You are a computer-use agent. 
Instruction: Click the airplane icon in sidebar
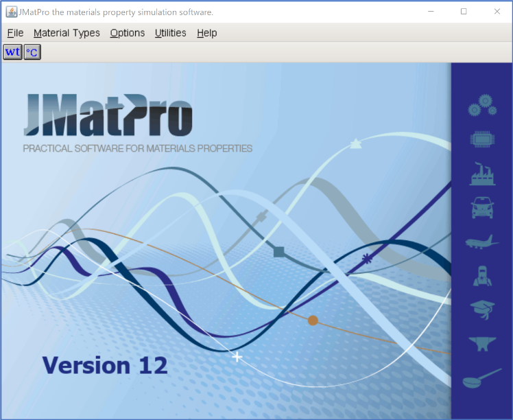coord(482,242)
